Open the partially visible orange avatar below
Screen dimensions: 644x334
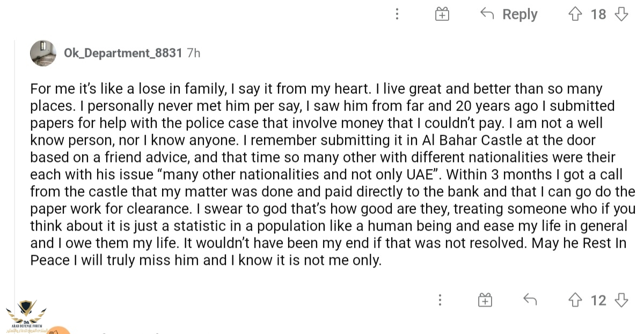point(58,330)
